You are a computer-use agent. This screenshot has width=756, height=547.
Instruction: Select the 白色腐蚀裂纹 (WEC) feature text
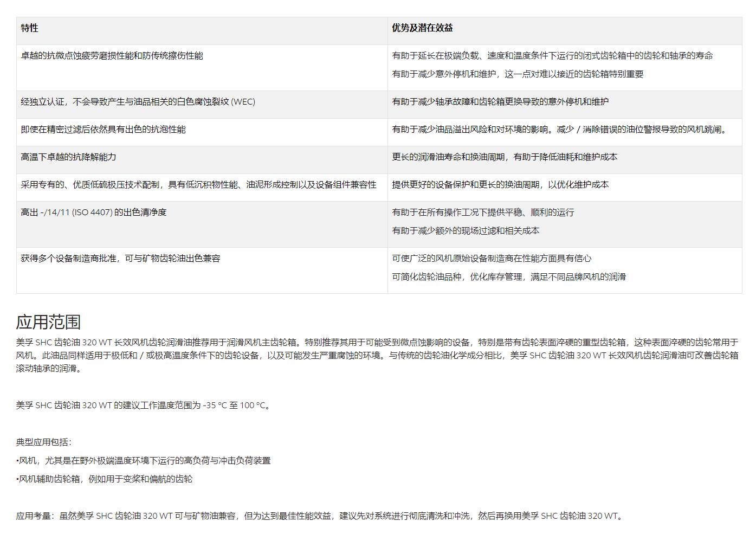click(x=138, y=102)
